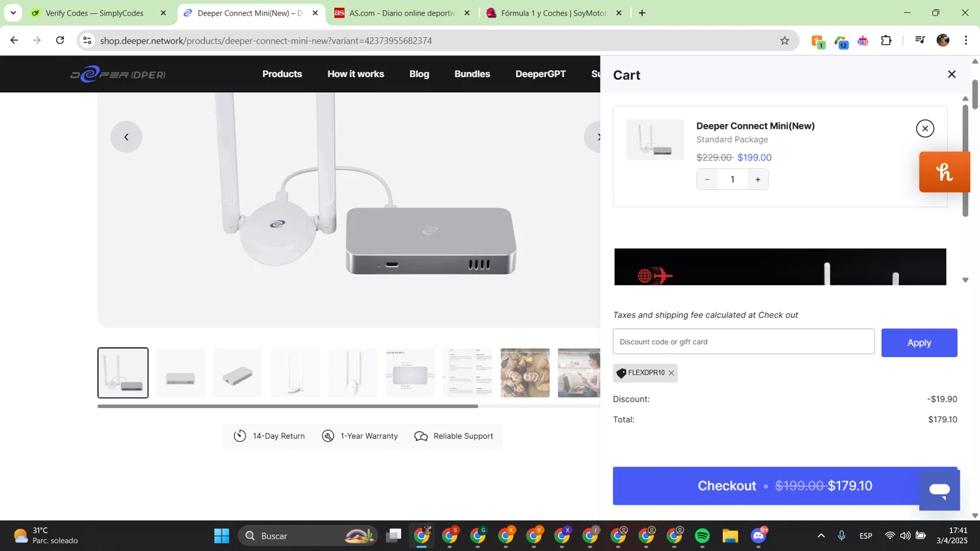The width and height of the screenshot is (980, 551).
Task: Increase item quantity with plus button
Action: pos(758,180)
